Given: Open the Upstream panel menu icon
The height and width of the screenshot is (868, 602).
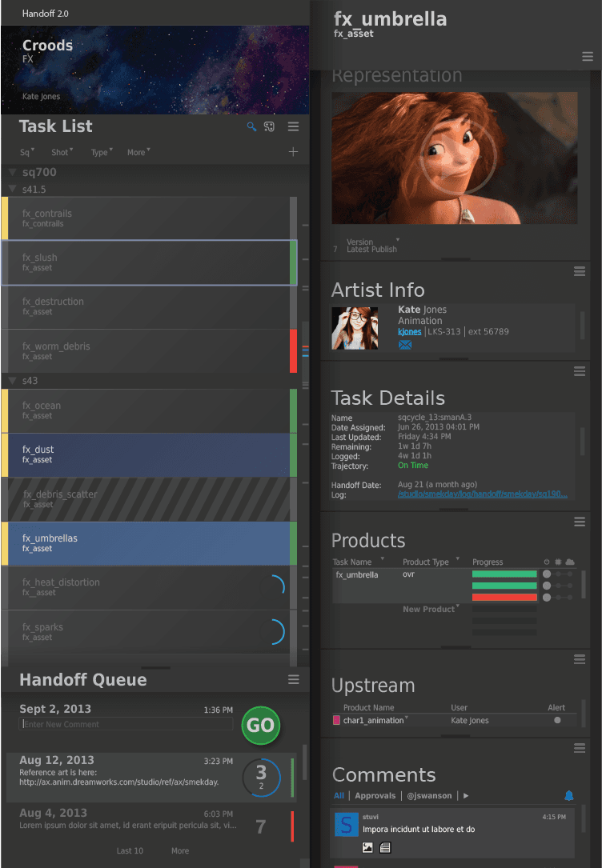Looking at the screenshot, I should [x=580, y=658].
